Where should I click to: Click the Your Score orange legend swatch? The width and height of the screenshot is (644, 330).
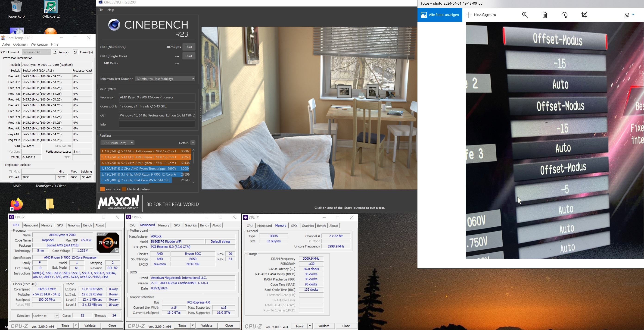point(103,189)
